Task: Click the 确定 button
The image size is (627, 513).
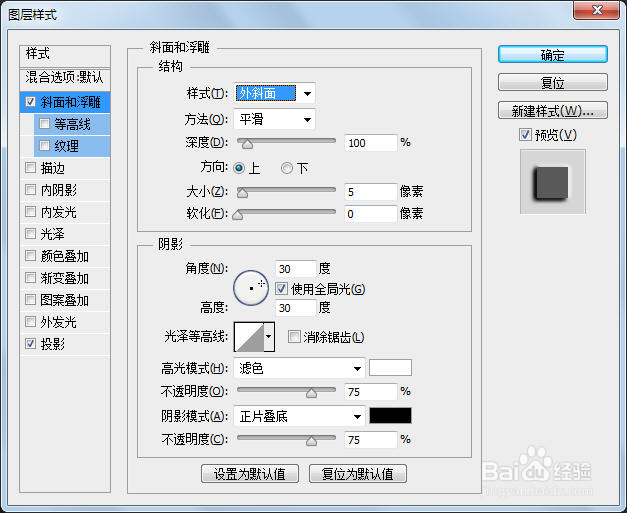Action: pyautogui.click(x=553, y=54)
